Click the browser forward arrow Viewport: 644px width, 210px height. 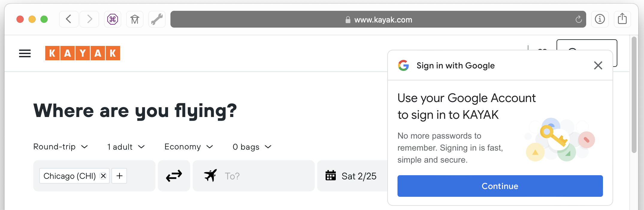point(89,19)
